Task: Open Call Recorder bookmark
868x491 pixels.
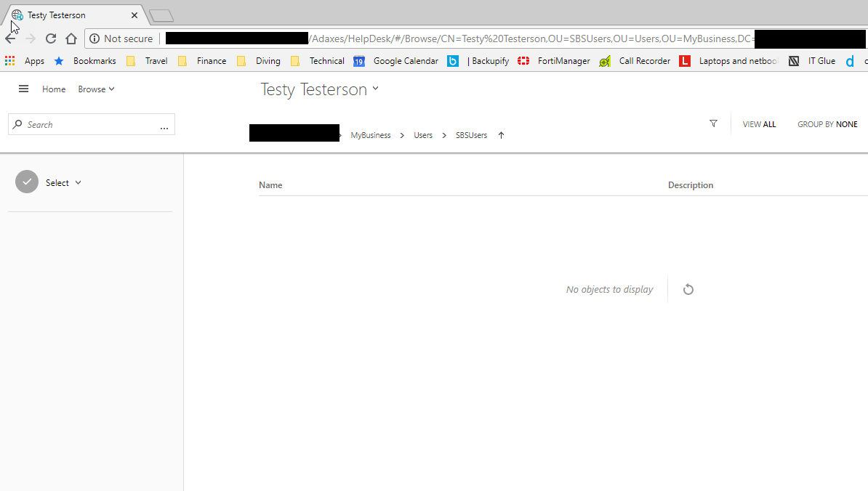Action: (x=635, y=61)
